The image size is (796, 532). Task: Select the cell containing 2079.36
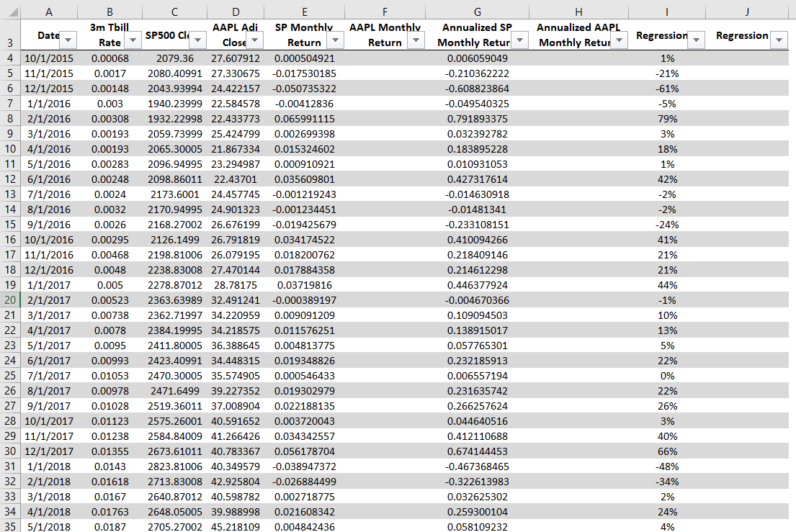174,58
